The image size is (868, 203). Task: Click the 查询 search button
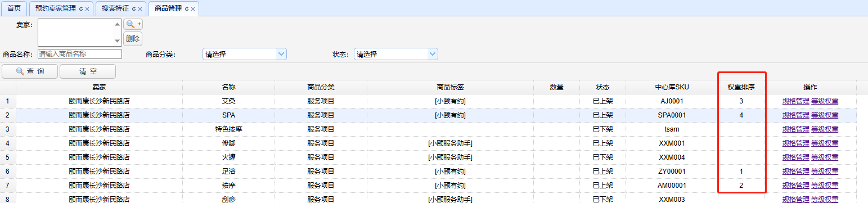point(29,71)
